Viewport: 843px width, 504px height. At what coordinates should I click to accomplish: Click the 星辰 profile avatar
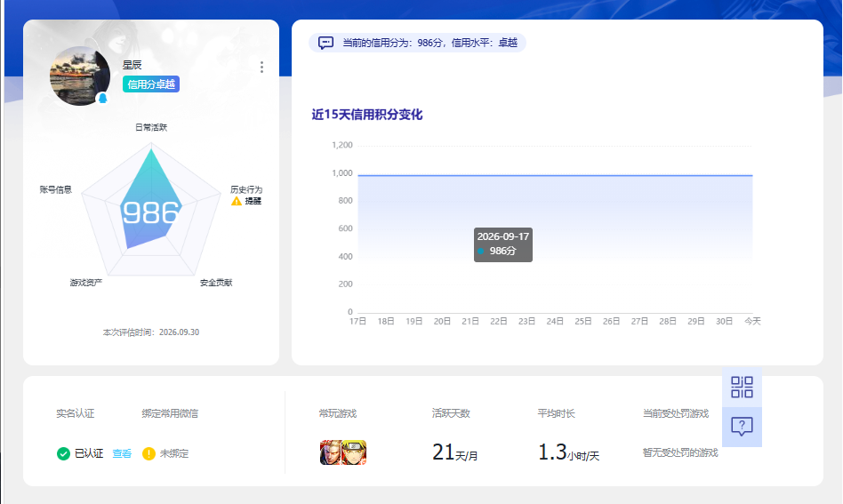click(x=79, y=76)
